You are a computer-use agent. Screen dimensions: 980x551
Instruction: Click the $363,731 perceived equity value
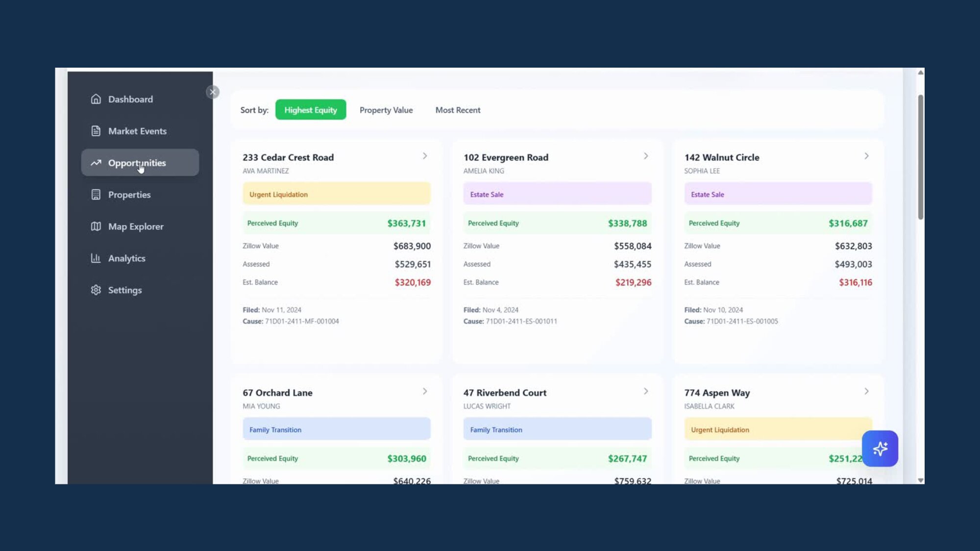407,223
